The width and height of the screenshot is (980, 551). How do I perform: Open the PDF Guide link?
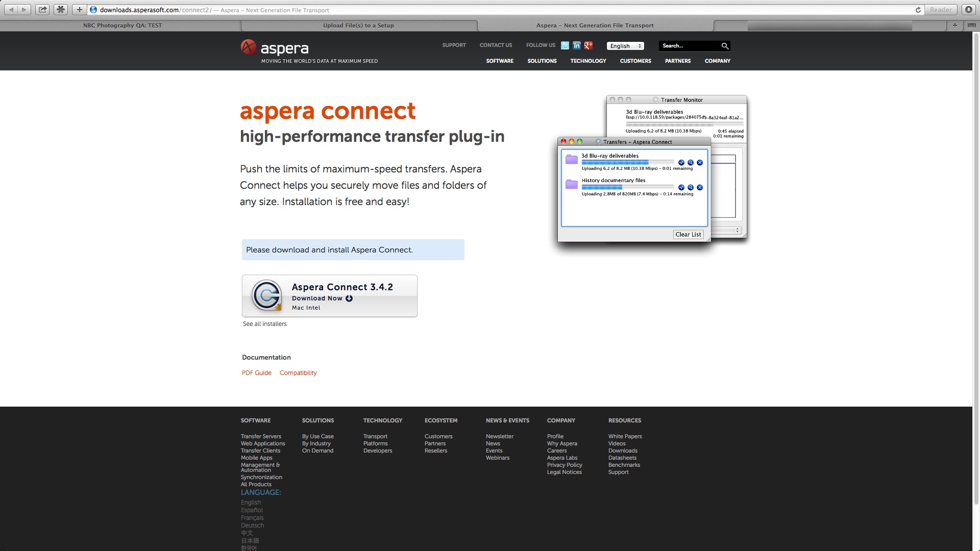pos(256,373)
